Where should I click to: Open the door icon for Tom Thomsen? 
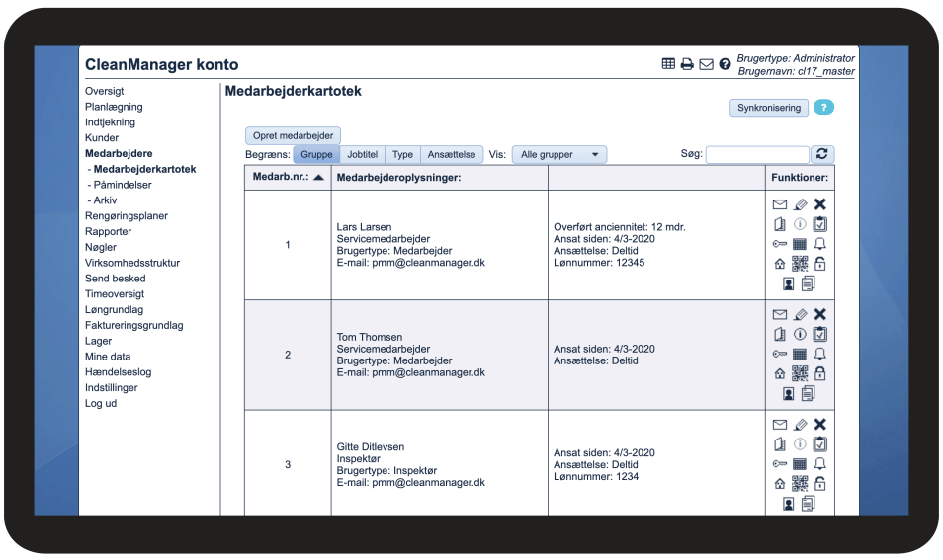pos(780,334)
